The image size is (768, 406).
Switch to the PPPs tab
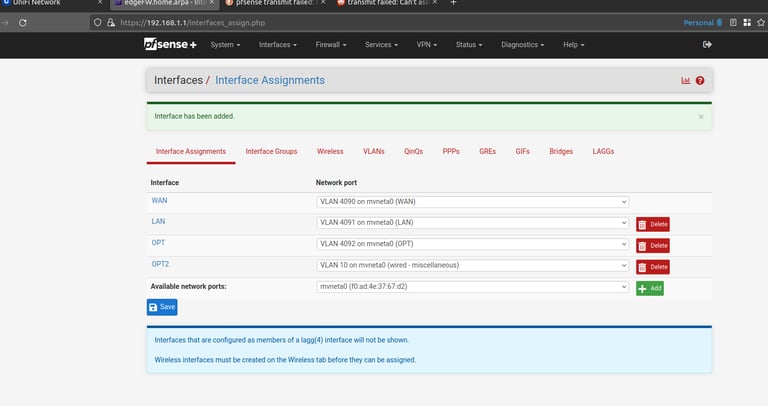pyautogui.click(x=451, y=152)
